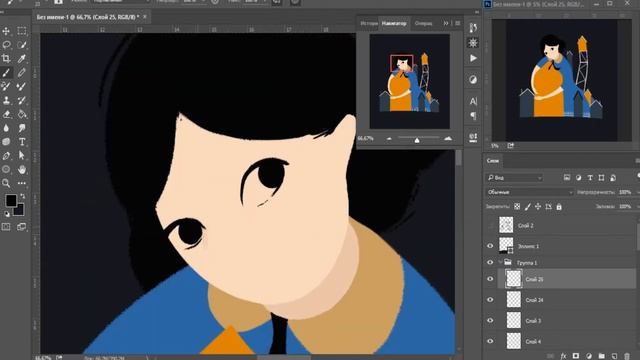Add a layer mask
Viewport: 640px width, 360px height.
(x=576, y=356)
